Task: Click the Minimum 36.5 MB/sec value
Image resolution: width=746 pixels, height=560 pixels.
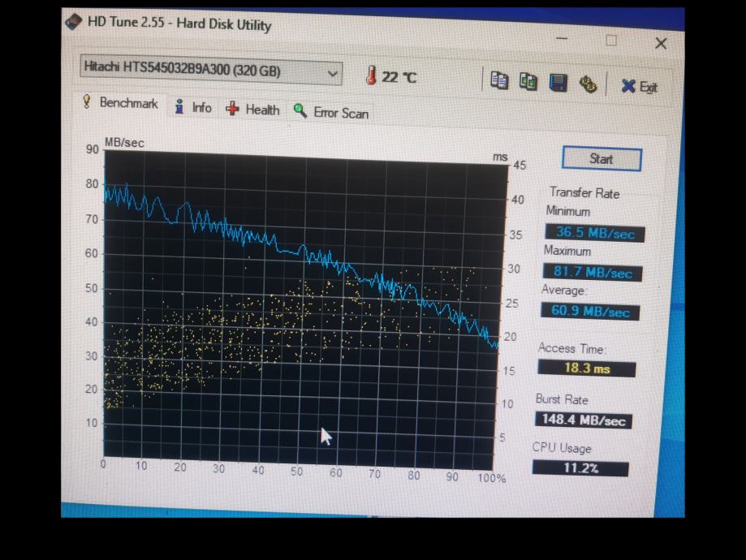Action: pos(595,233)
